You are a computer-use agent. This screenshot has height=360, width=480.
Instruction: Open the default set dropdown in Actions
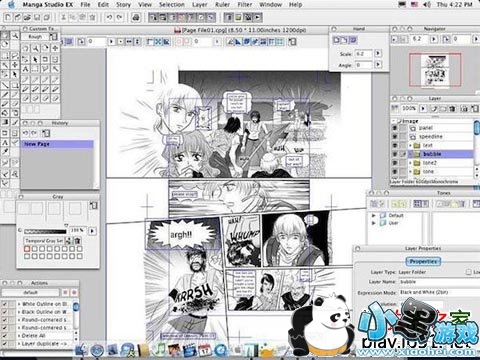[31, 292]
